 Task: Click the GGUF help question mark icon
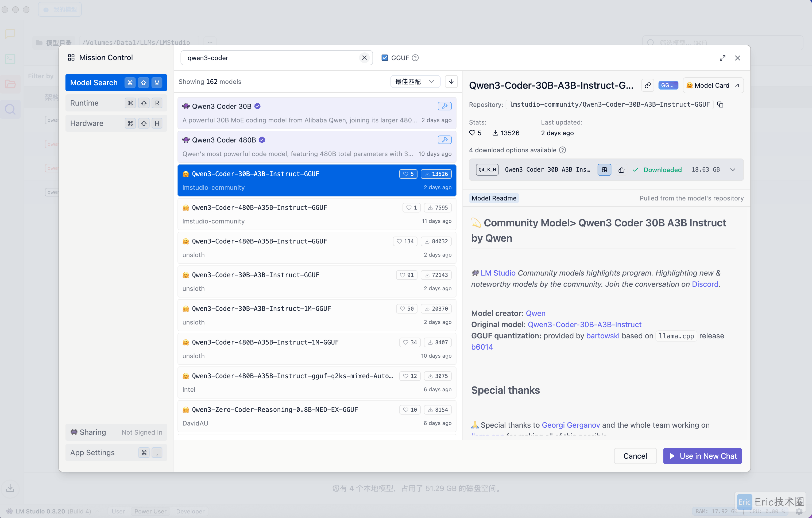pos(415,58)
